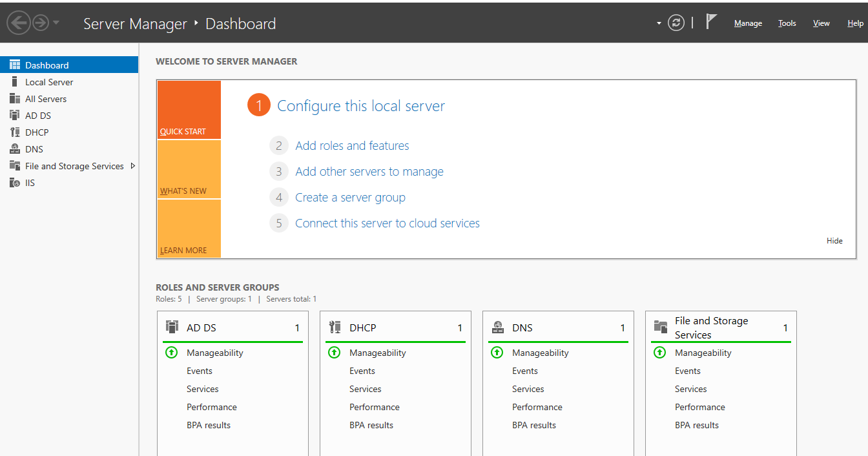
Task: Click the forward navigation arrow
Action: point(41,23)
